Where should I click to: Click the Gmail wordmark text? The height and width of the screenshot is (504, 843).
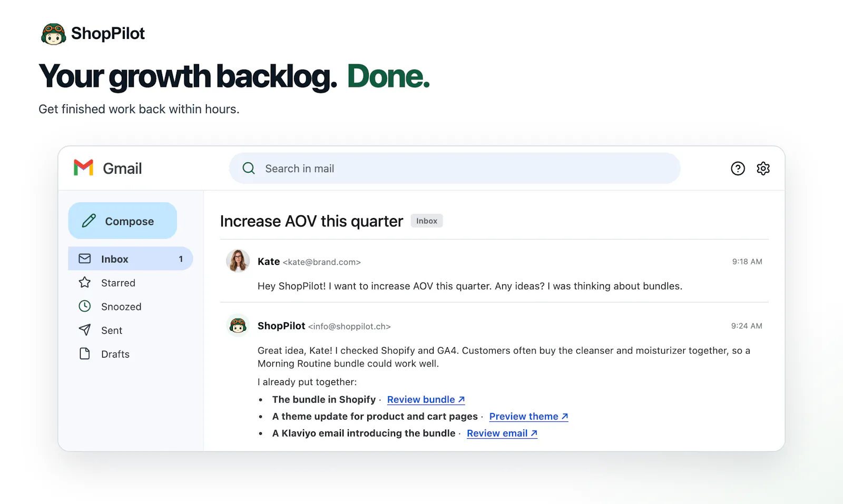tap(122, 169)
